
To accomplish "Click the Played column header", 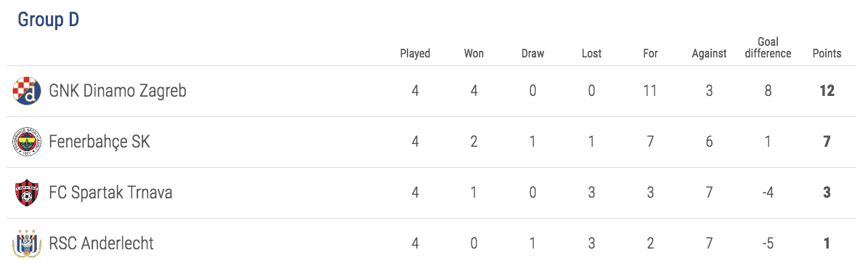I will click(415, 54).
